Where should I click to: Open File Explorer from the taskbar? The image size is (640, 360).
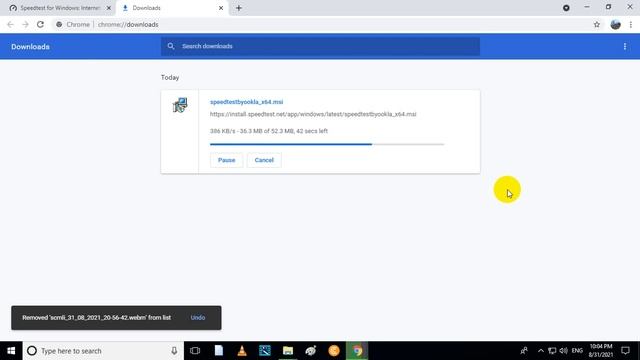pos(288,351)
